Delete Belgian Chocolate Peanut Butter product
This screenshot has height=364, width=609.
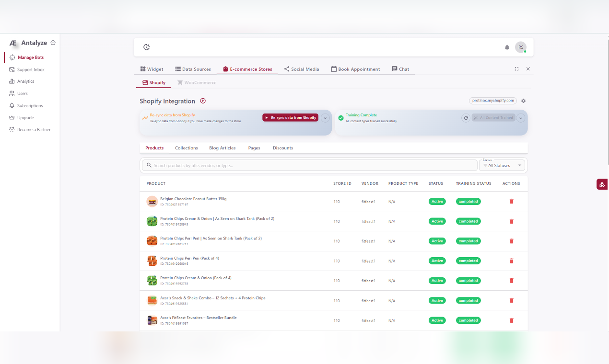511,201
